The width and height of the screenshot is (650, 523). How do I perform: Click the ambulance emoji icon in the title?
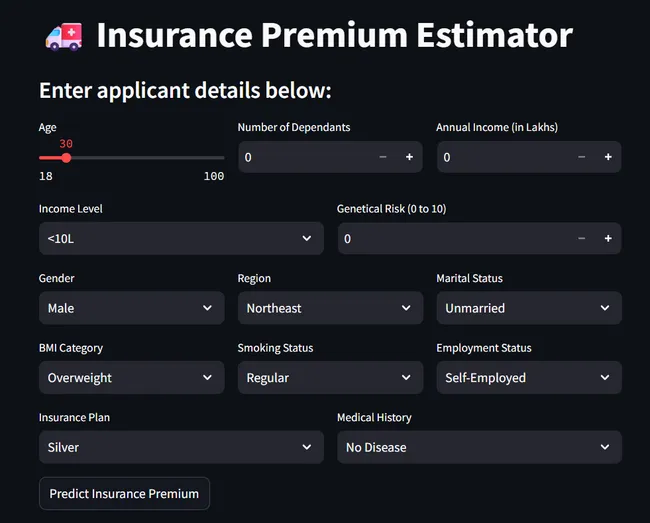click(x=64, y=36)
